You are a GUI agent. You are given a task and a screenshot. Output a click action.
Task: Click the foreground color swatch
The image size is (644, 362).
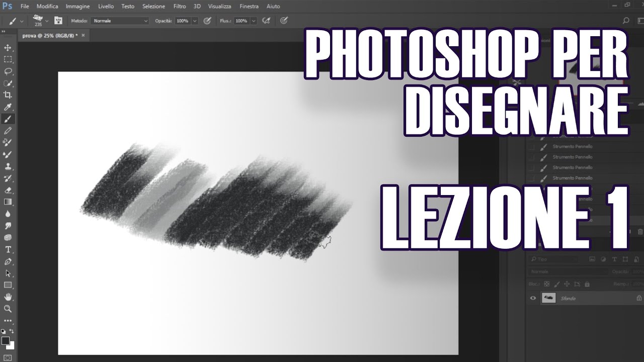pyautogui.click(x=6, y=340)
